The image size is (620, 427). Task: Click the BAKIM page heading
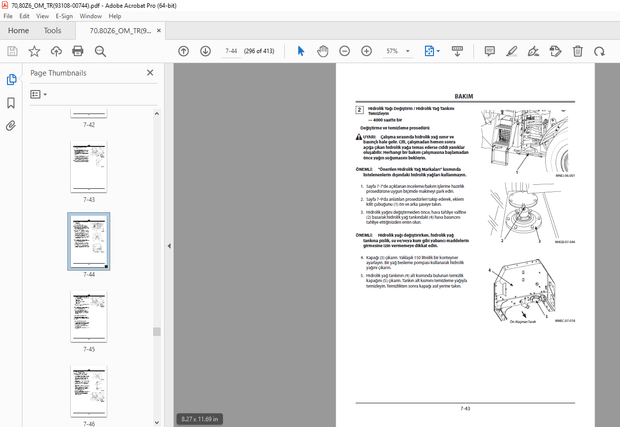[464, 96]
